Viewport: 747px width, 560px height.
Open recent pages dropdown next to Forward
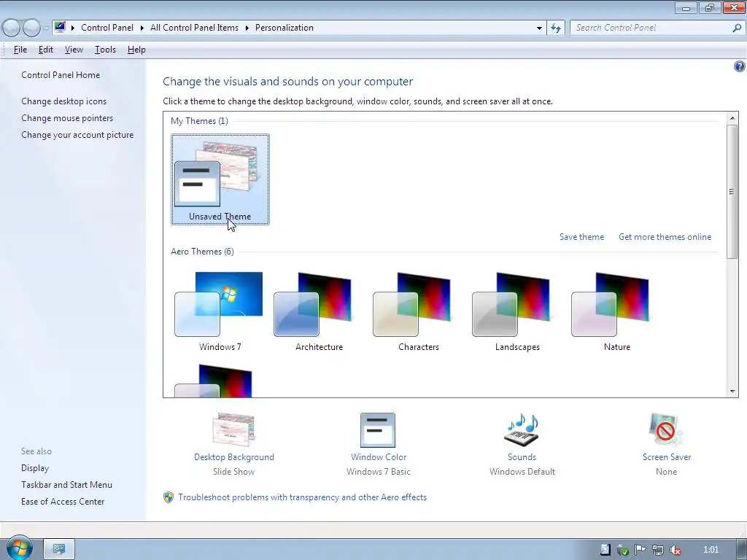[x=46, y=28]
